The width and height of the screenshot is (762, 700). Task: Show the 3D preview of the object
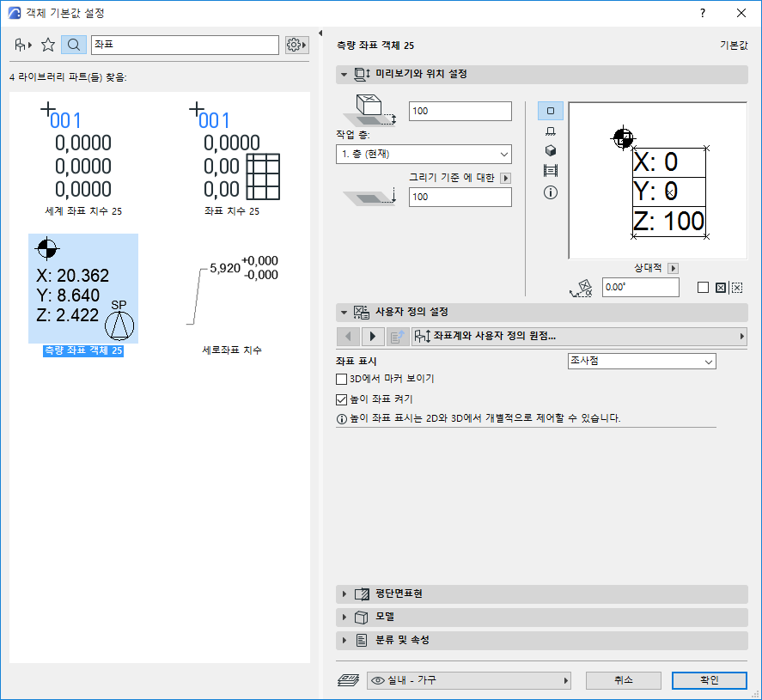pos(550,150)
